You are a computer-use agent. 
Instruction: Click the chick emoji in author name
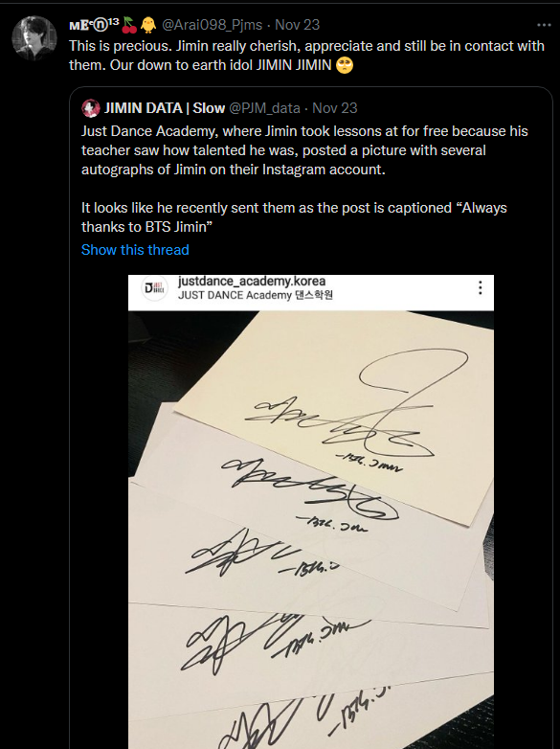(148, 25)
